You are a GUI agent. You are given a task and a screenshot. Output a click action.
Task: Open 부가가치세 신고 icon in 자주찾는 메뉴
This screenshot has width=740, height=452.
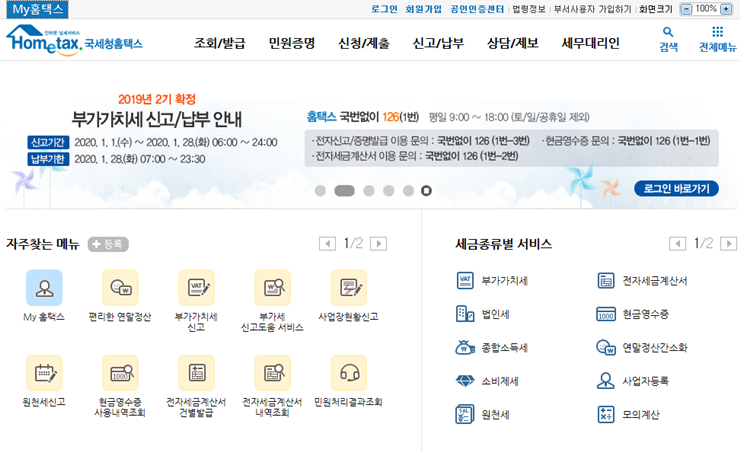(196, 287)
